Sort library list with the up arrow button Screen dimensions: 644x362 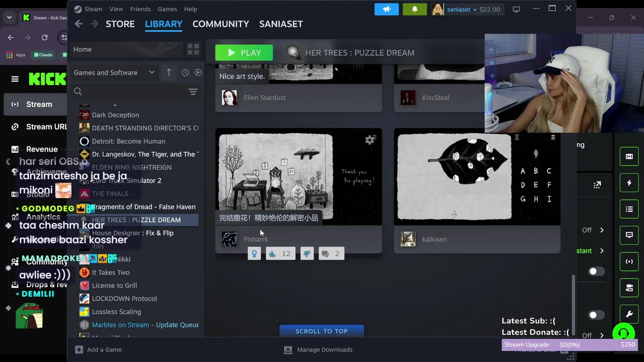[169, 72]
